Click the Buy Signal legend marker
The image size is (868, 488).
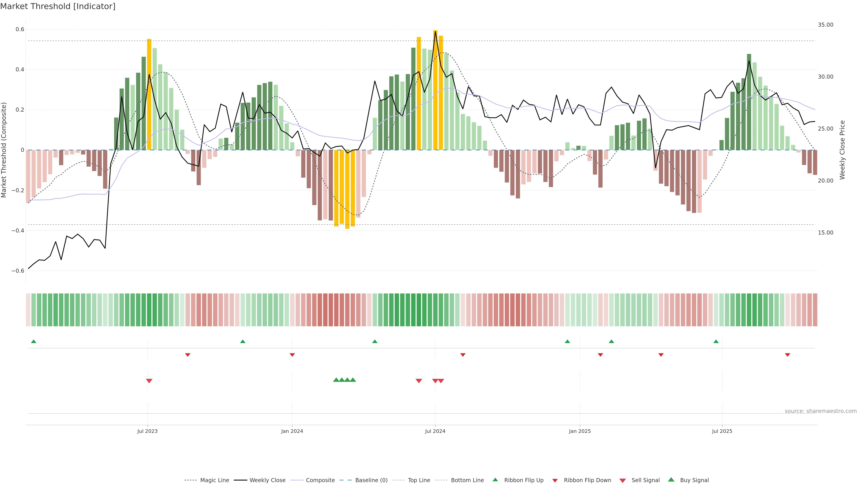pos(671,480)
